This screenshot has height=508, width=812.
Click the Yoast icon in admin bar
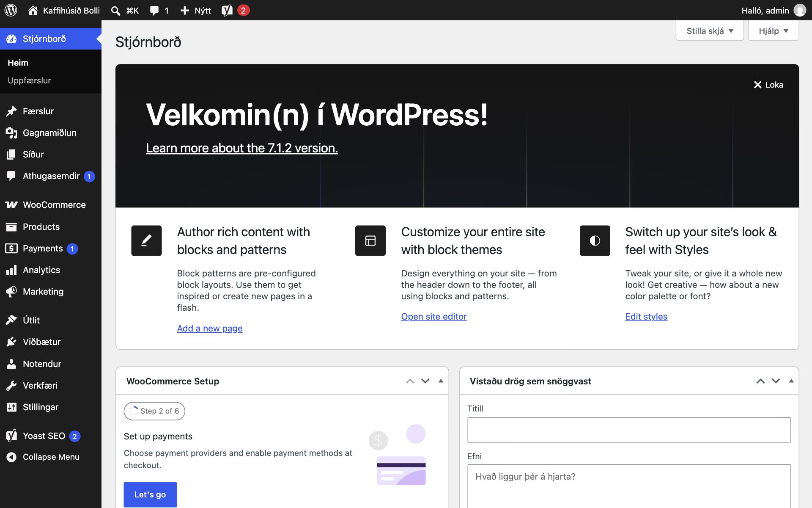pos(227,10)
